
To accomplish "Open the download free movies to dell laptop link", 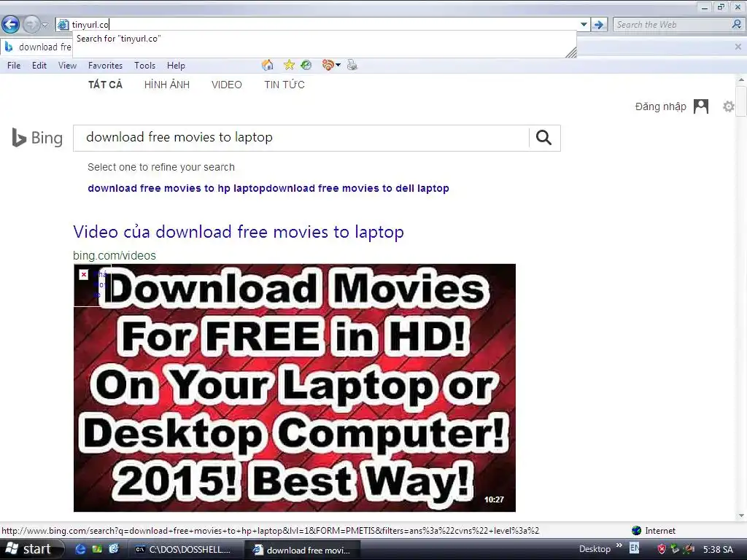I will coord(357,188).
